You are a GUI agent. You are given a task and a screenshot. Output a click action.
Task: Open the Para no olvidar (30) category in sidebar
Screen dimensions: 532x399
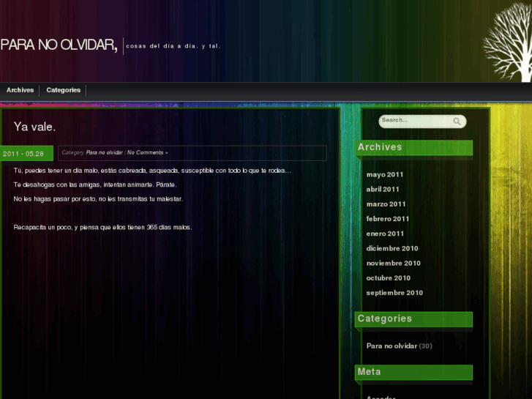click(x=400, y=346)
